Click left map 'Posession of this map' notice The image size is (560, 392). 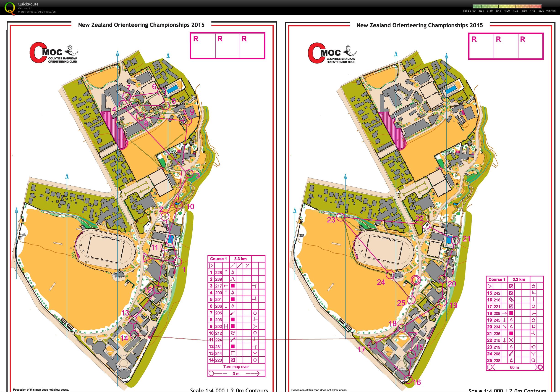(41, 389)
